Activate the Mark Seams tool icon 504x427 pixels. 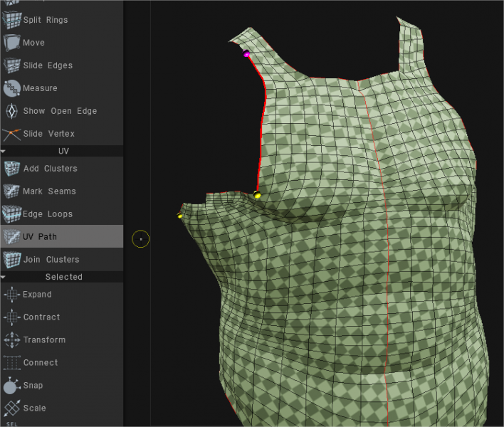[11, 191]
